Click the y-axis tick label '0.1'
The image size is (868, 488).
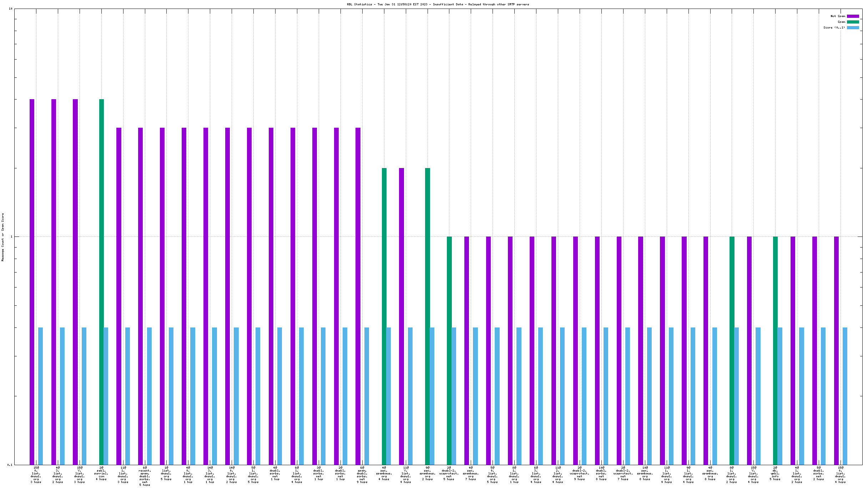(x=10, y=465)
